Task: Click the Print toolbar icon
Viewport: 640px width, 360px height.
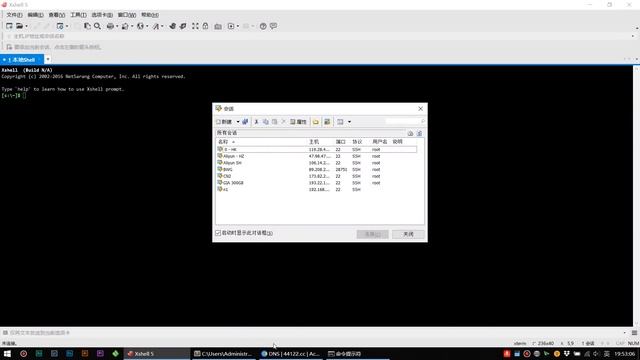Action: pos(110,26)
